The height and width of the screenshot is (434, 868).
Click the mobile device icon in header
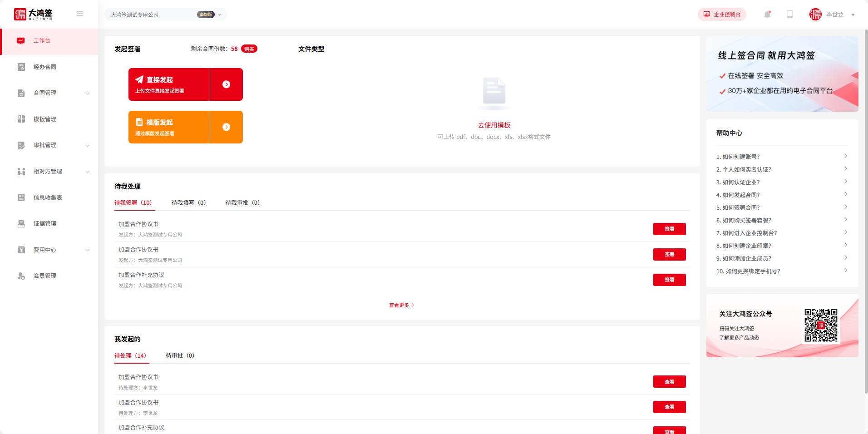click(x=790, y=15)
